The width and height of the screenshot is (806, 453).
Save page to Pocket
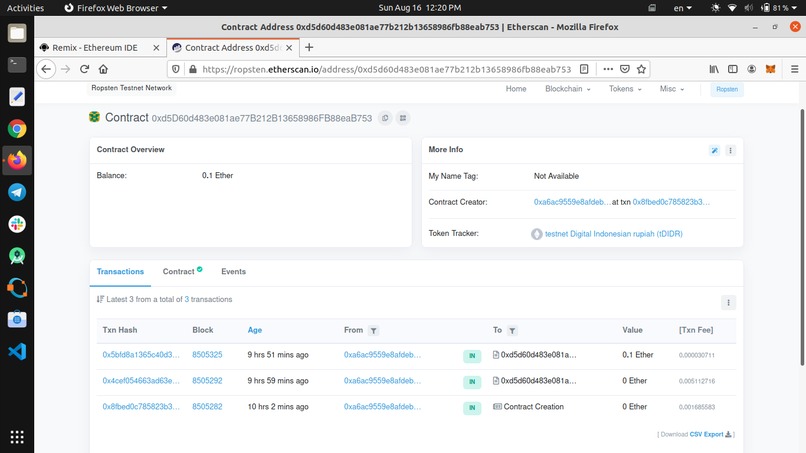(x=625, y=69)
